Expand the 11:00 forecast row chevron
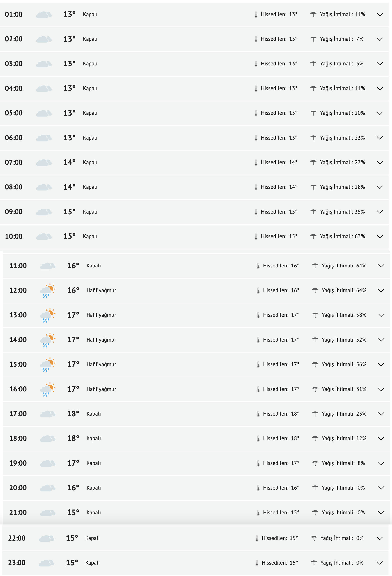Viewport: 392px width, 576px height. [x=381, y=266]
